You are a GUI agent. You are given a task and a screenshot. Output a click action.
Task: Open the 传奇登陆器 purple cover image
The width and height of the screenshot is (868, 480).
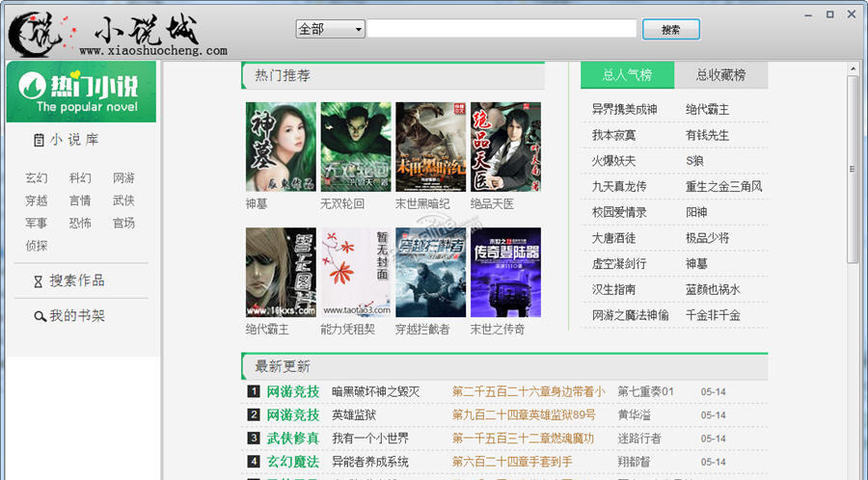pos(505,272)
